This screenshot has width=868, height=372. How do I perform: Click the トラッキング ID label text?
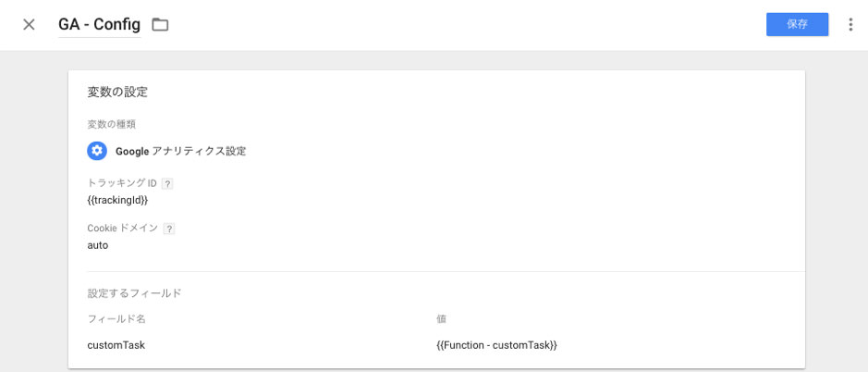point(122,183)
